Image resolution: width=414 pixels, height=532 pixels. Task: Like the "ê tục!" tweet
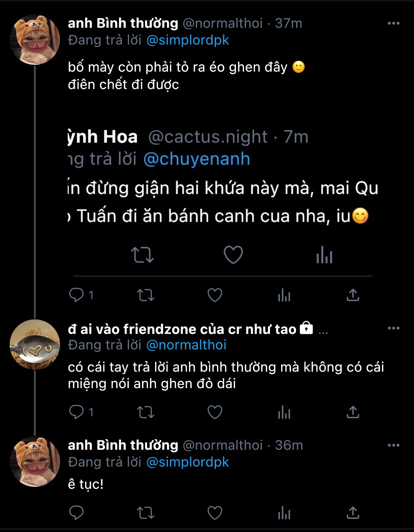coord(215,513)
